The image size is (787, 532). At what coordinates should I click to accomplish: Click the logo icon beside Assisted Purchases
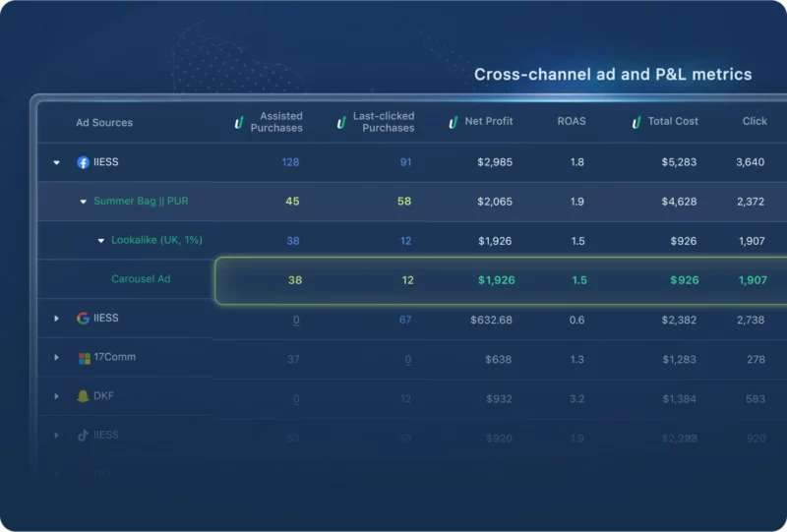238,122
